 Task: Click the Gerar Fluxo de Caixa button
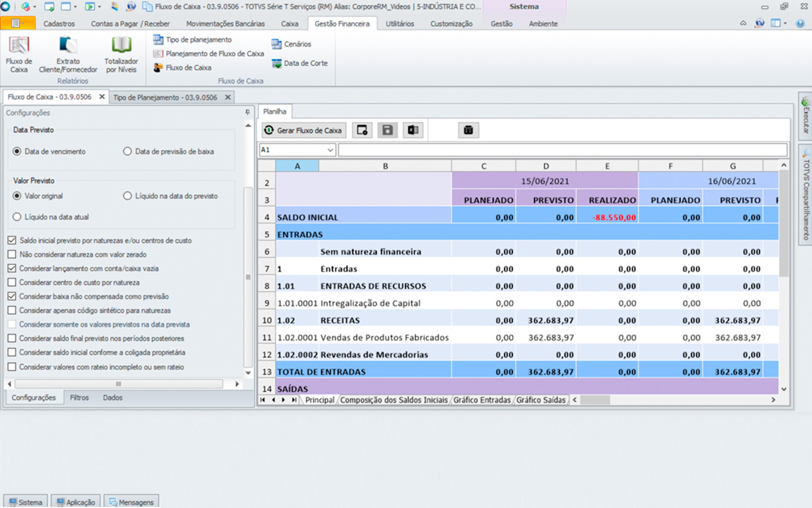(304, 130)
